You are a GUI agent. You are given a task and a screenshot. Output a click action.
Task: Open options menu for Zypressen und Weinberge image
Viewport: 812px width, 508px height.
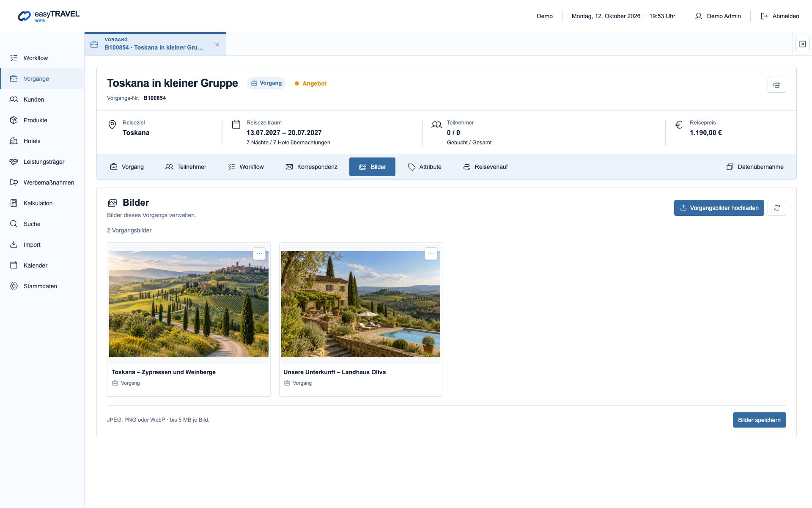259,254
